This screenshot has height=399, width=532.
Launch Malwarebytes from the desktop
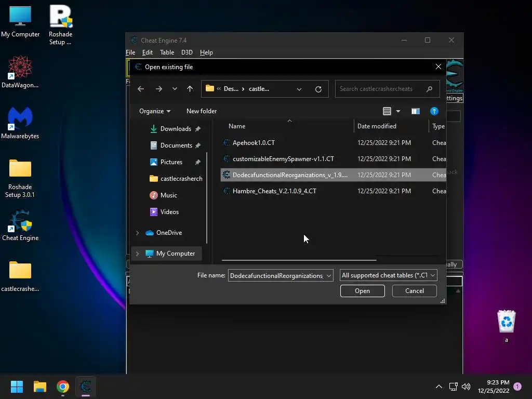[20, 123]
